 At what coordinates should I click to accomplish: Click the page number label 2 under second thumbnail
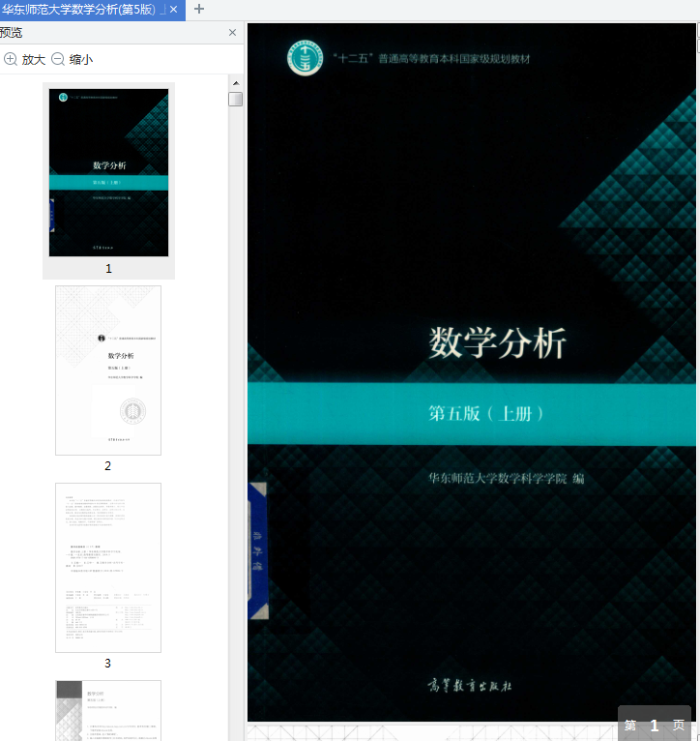point(107,466)
